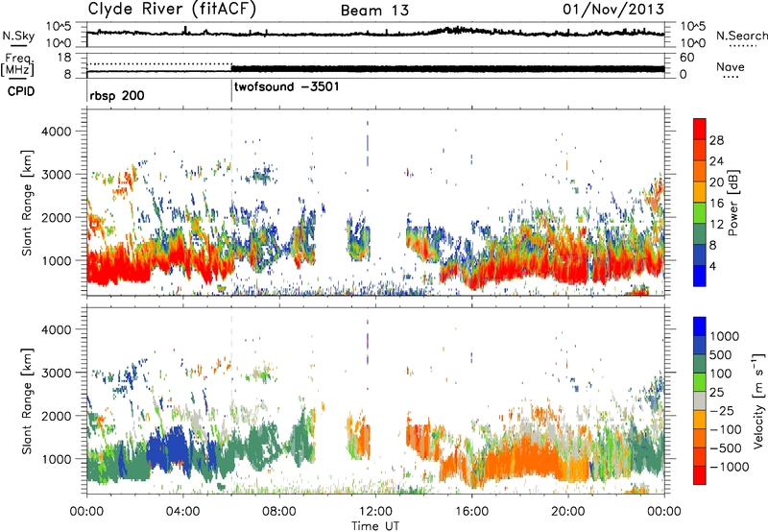Pick the yellow velocity segment between -100 and -25
768x532 pixels.
point(700,419)
